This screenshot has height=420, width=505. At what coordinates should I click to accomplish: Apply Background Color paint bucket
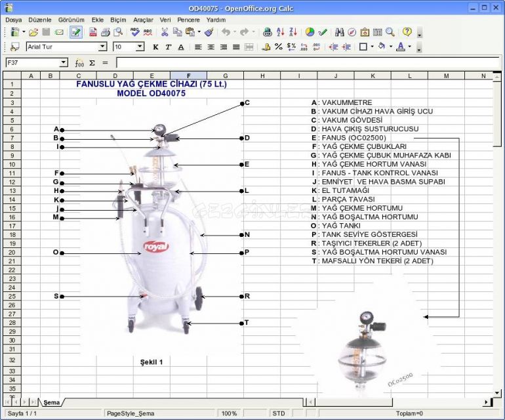click(x=382, y=47)
